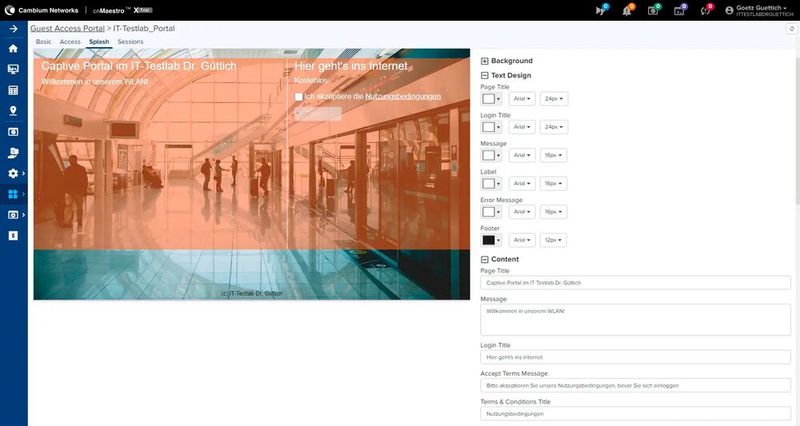The image size is (800, 426).
Task: Open the notifications bell icon
Action: 627,10
